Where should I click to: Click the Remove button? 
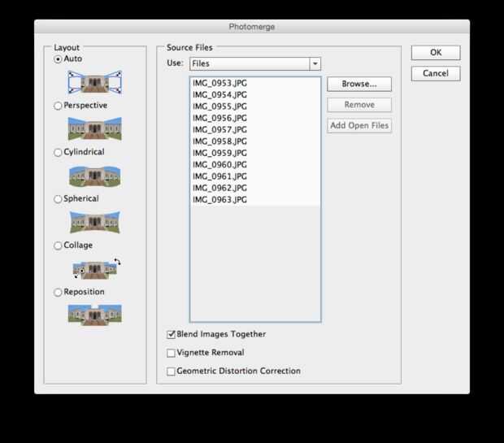pyautogui.click(x=359, y=105)
